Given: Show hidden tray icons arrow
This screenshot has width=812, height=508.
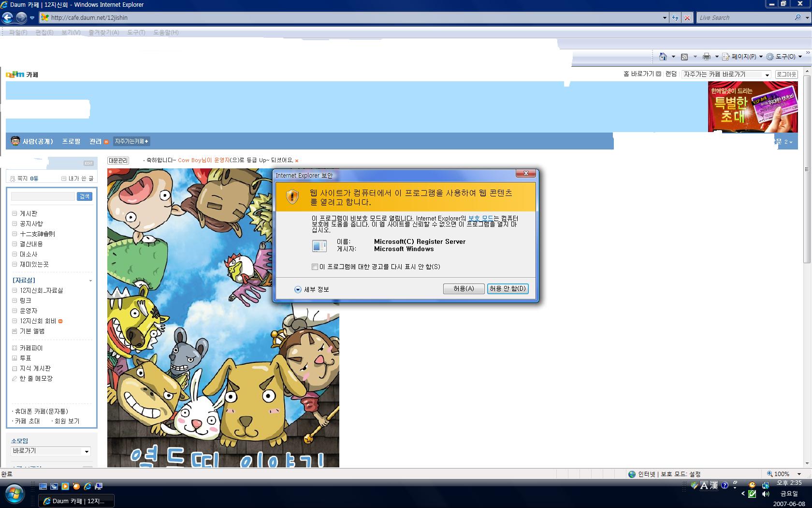Looking at the screenshot, I should click(x=743, y=494).
